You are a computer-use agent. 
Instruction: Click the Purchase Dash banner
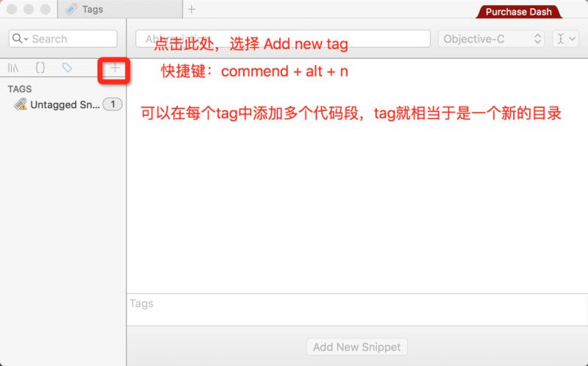pos(519,12)
